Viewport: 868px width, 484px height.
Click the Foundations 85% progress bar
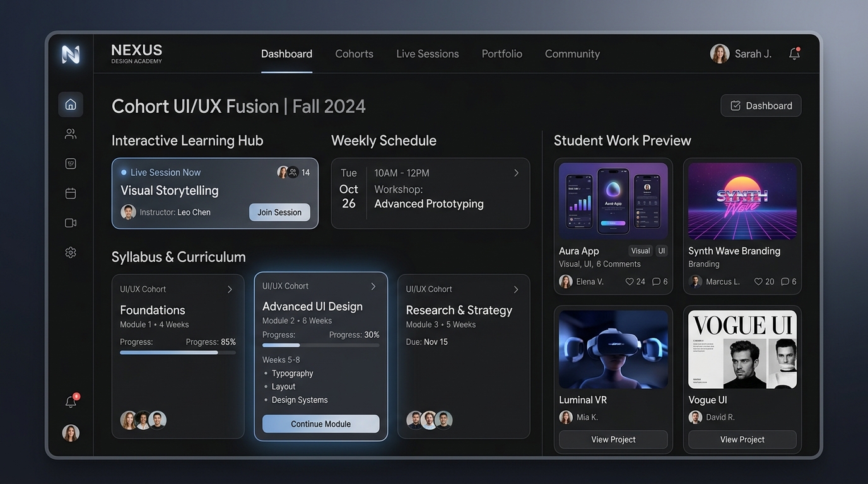tap(178, 353)
